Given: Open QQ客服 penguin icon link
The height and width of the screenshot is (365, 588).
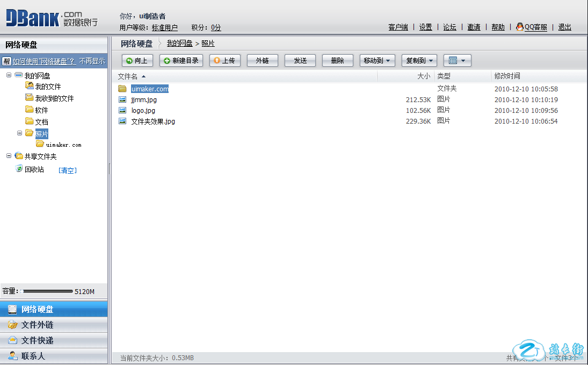Looking at the screenshot, I should [x=519, y=27].
